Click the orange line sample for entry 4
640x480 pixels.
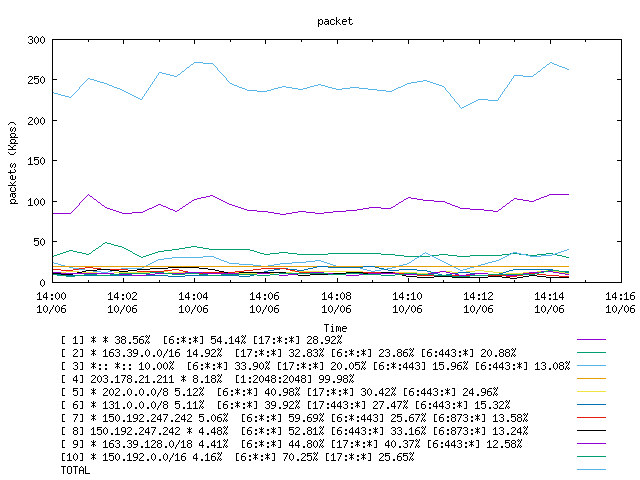click(591, 379)
